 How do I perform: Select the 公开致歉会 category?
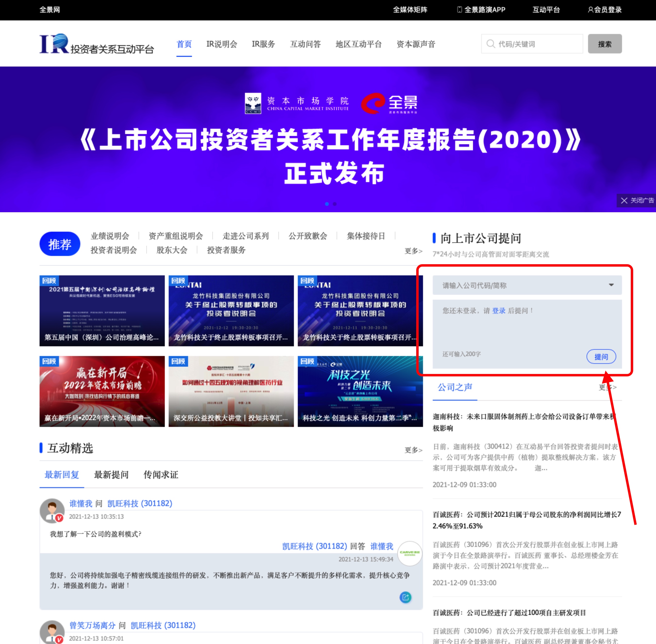click(307, 236)
